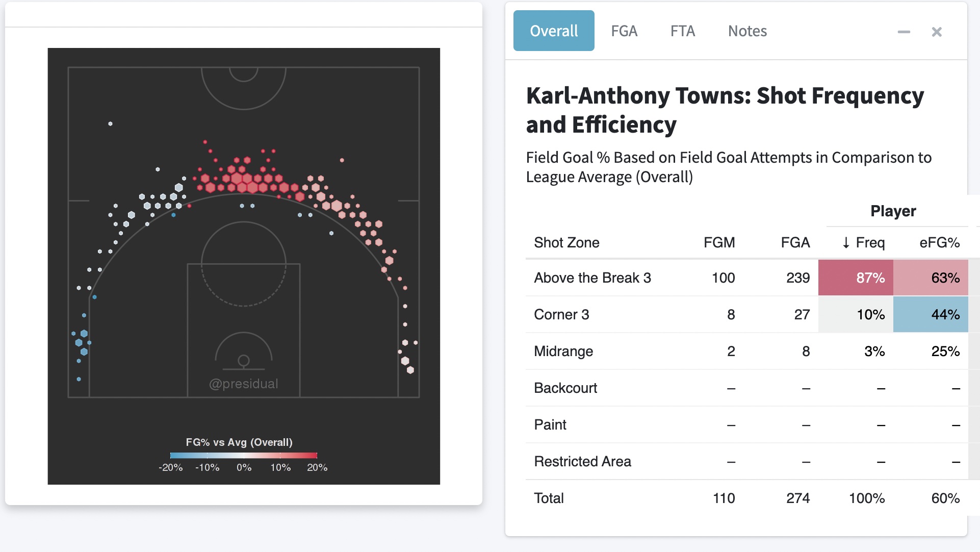This screenshot has width=980, height=552.
Task: Click the 27 Corner 3 FGA value
Action: [802, 314]
